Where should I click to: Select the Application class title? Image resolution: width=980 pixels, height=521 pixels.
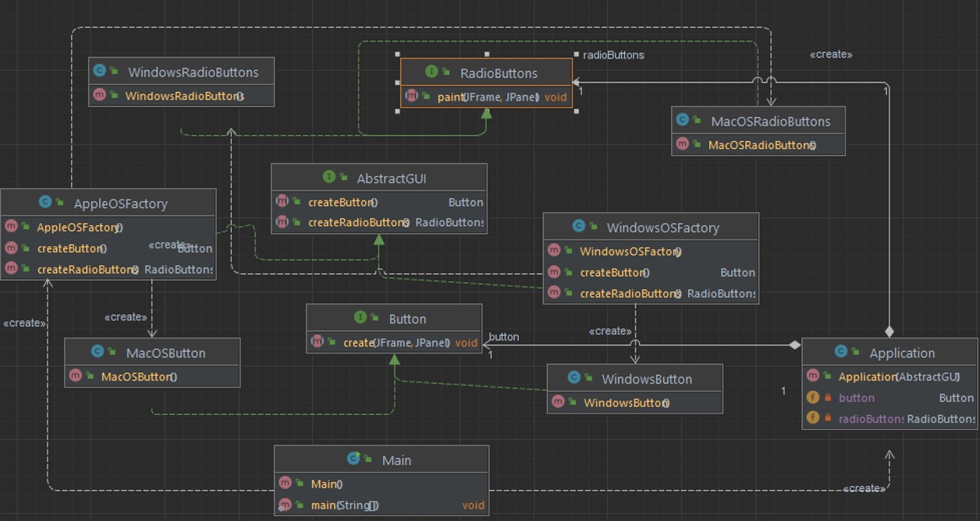point(901,353)
